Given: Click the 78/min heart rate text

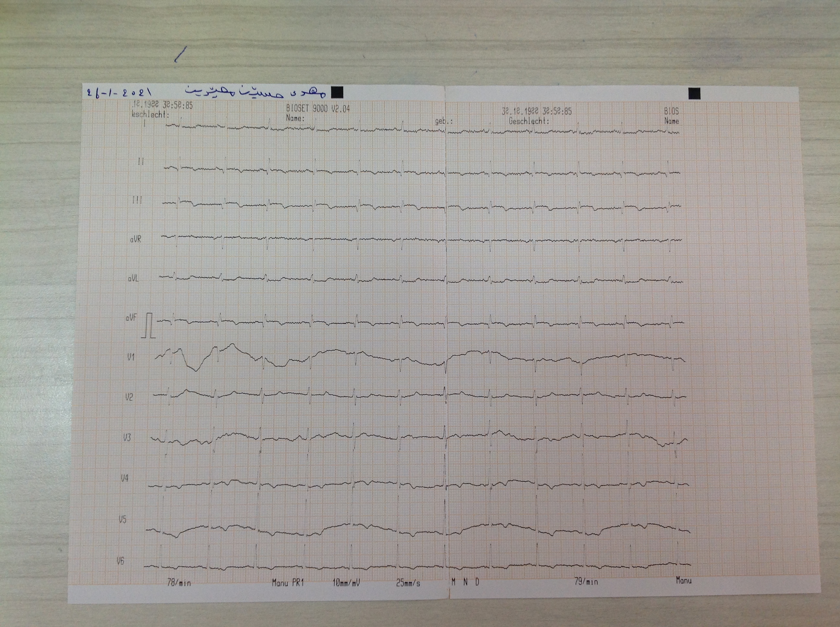Looking at the screenshot, I should 179,583.
